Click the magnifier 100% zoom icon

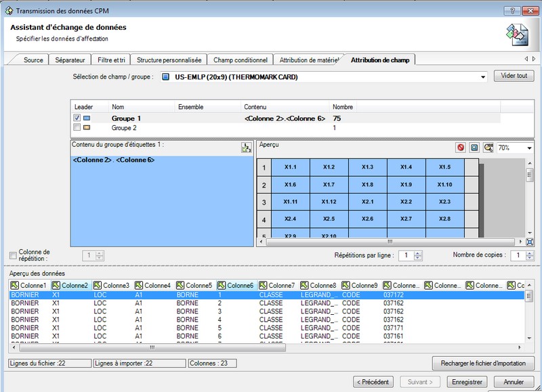coord(488,147)
